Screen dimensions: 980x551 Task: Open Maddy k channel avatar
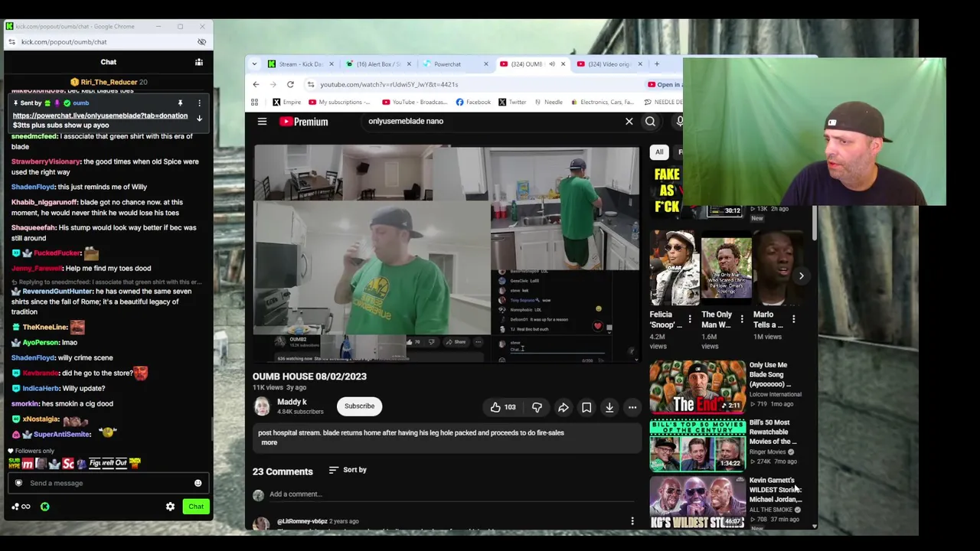[x=262, y=406]
